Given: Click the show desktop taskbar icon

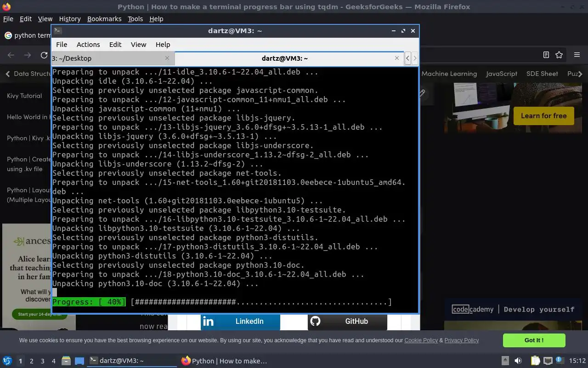Looking at the screenshot, I should 79,361.
